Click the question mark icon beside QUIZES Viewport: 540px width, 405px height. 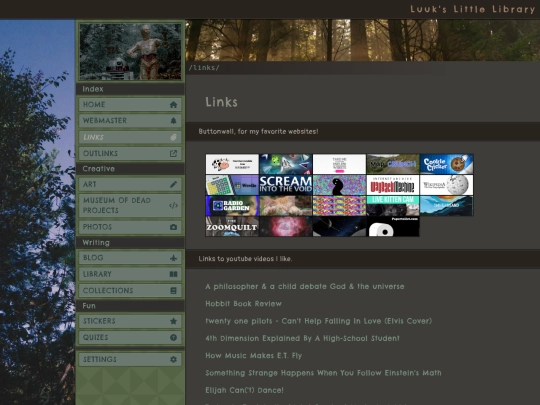[173, 338]
